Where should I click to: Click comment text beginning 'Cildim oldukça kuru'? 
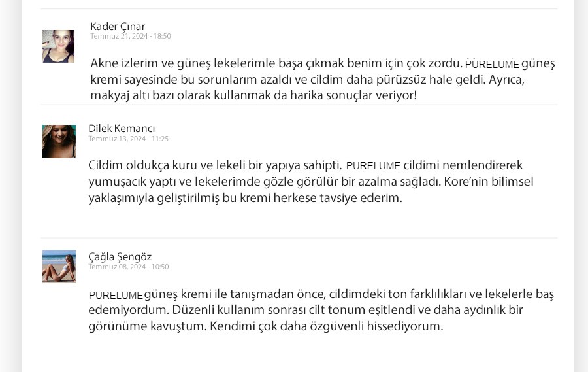pos(311,181)
